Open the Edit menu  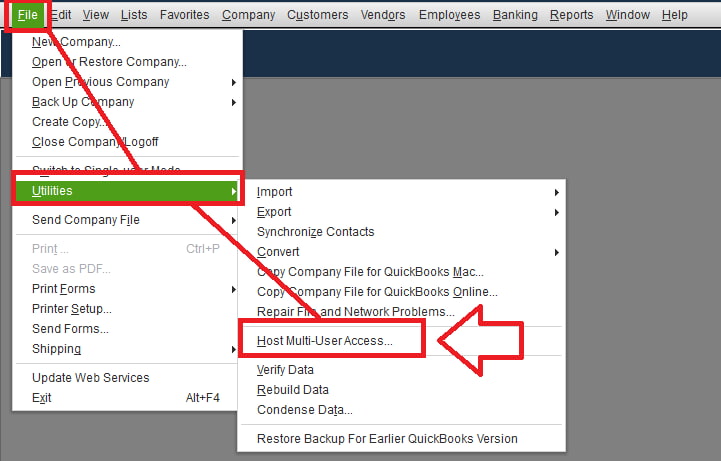61,15
